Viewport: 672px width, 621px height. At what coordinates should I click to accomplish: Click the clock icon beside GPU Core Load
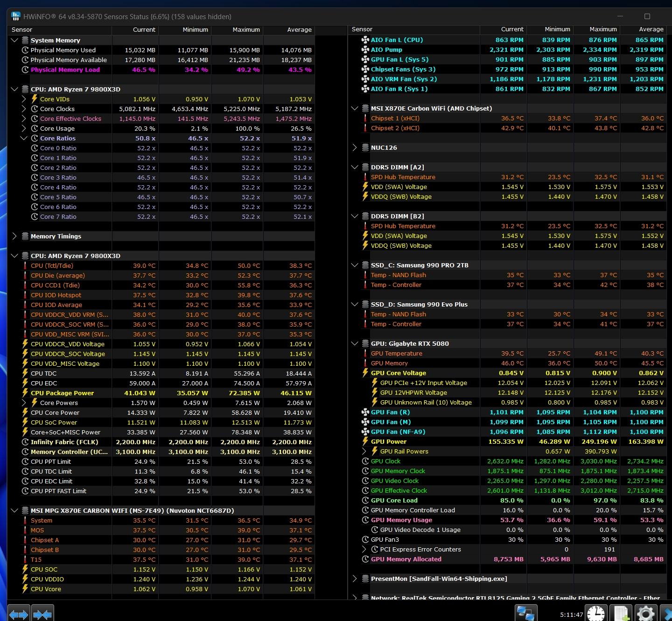pos(365,500)
